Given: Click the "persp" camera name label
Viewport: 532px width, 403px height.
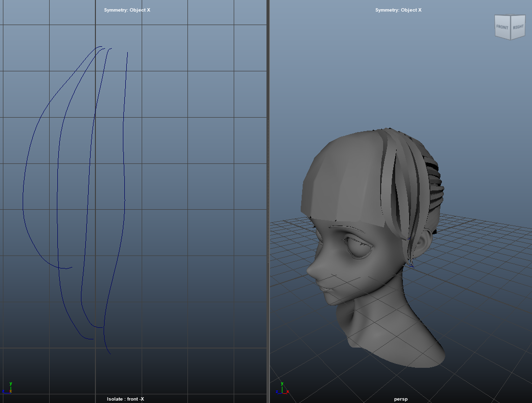Looking at the screenshot, I should click(401, 399).
